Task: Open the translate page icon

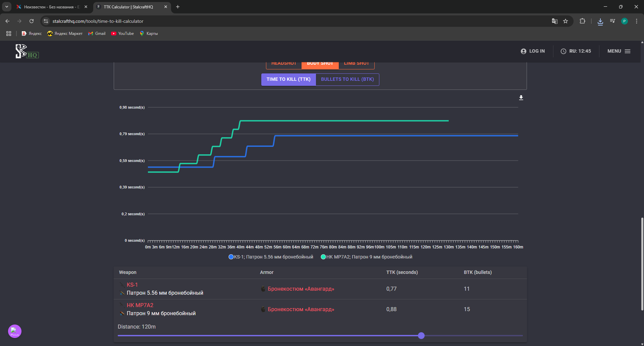Action: point(555,21)
